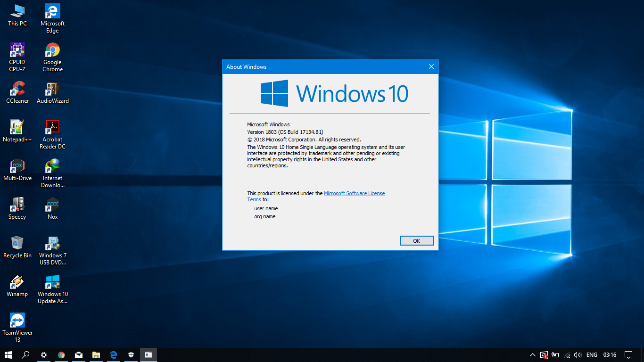Open the Recycle Bin
The height and width of the screenshot is (362, 644).
pos(17,247)
